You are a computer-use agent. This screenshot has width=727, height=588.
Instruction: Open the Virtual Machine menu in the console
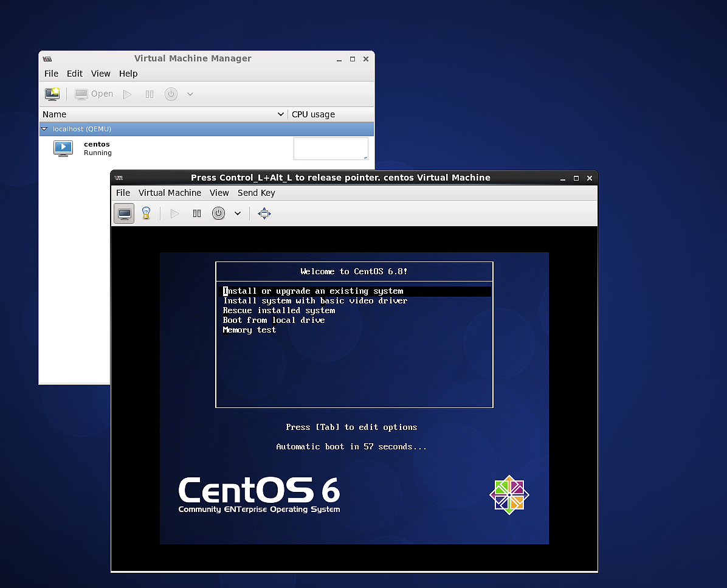tap(170, 193)
